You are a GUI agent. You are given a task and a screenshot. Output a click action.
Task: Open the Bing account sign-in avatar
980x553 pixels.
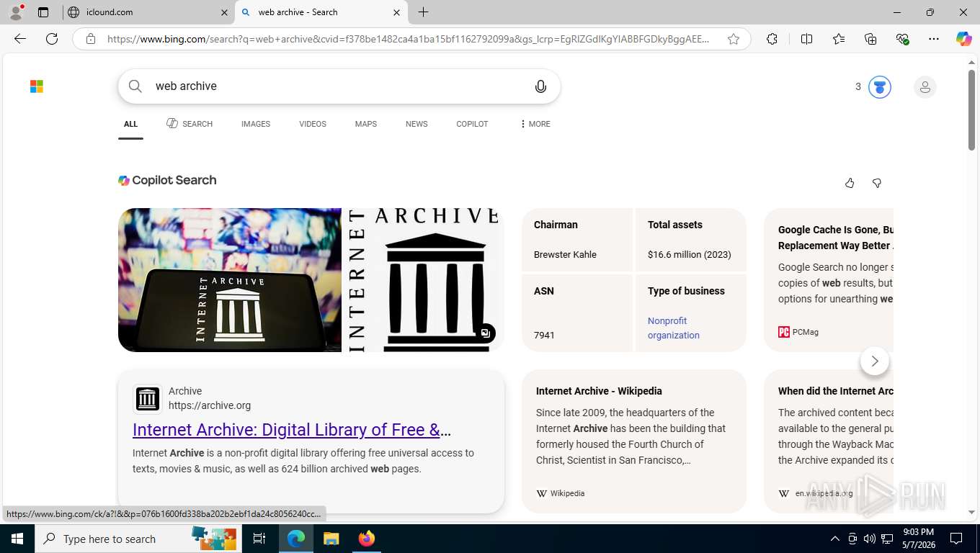pos(925,87)
